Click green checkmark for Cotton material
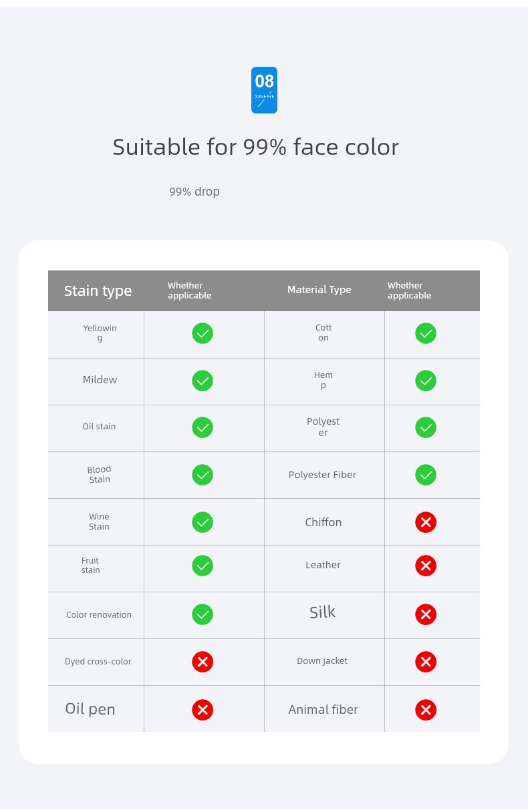Screen dimensions: 528x812 pyautogui.click(x=426, y=333)
